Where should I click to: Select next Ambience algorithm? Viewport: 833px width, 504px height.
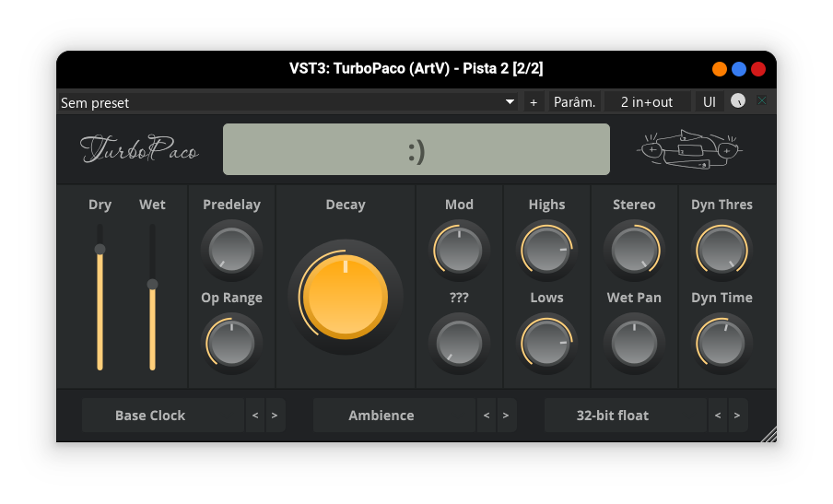pos(506,416)
